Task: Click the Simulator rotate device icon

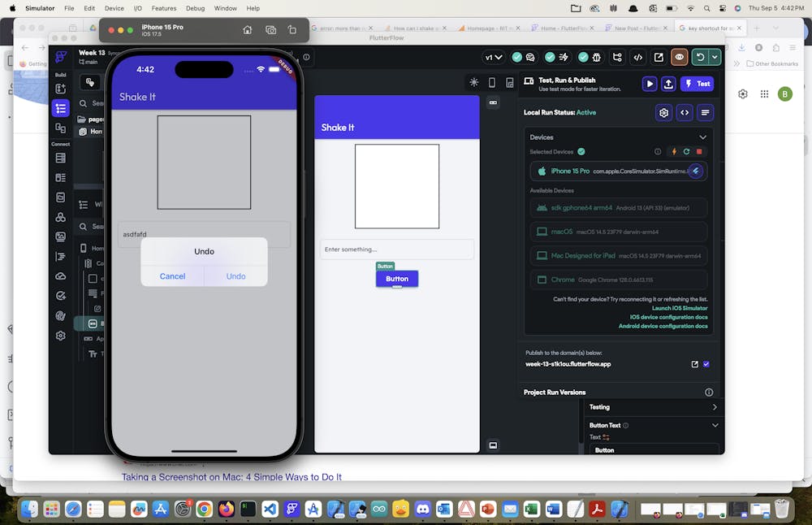Action: 292,30
